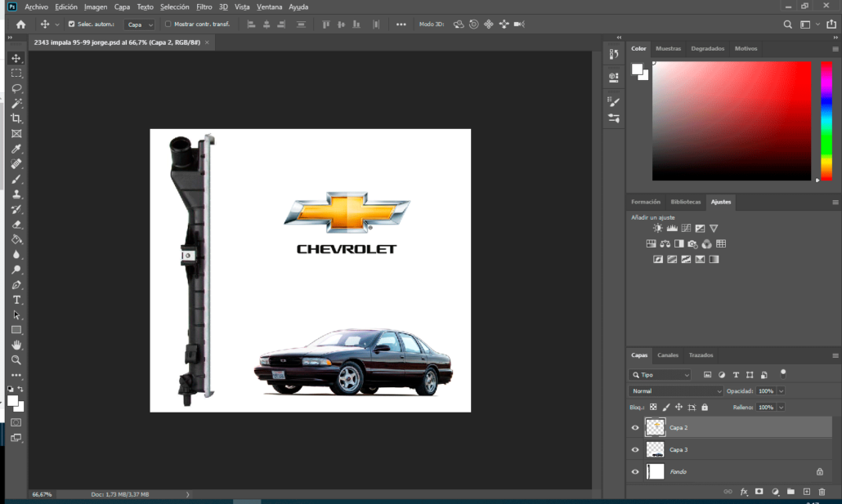Delete the selected layer
Screen dimensions: 842x504
(x=822, y=492)
